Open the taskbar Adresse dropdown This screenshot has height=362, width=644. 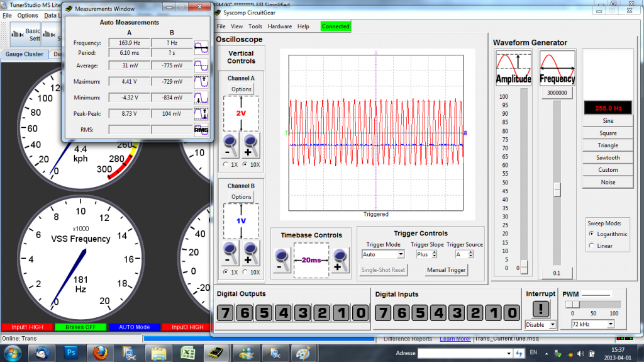[x=509, y=353]
